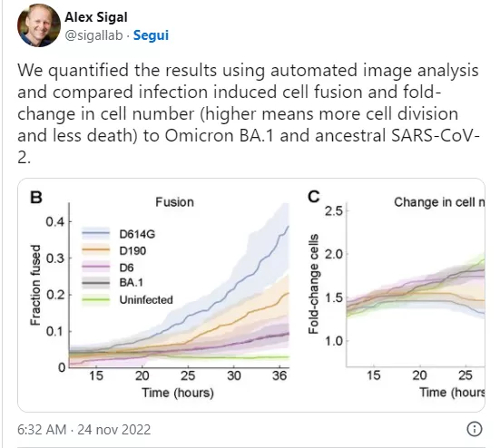The width and height of the screenshot is (500, 448).
Task: Open the Alex Sigal display name
Action: point(96,17)
